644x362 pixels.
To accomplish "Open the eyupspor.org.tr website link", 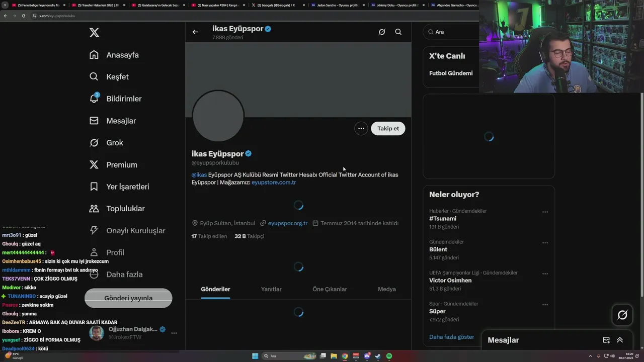I will (x=288, y=223).
